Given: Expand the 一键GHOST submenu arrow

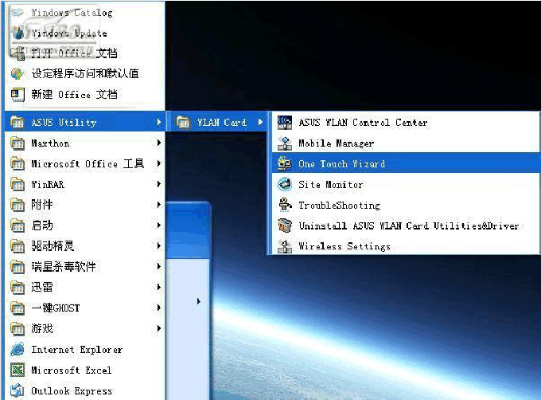Looking at the screenshot, I should (159, 307).
